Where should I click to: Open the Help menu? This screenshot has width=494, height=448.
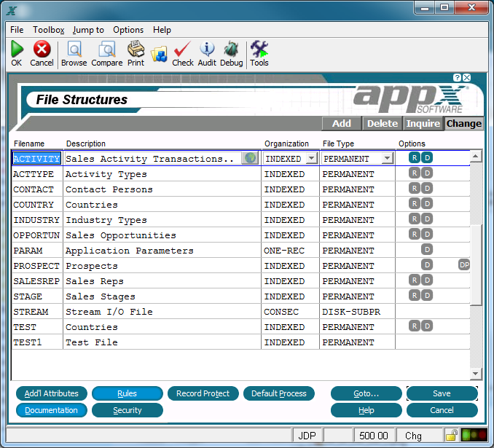click(x=162, y=30)
